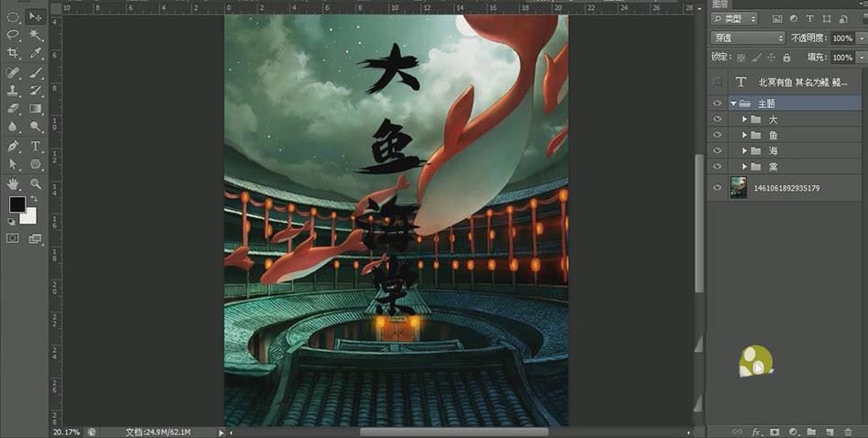Select the Elliptical Marquee tool

[x=13, y=16]
